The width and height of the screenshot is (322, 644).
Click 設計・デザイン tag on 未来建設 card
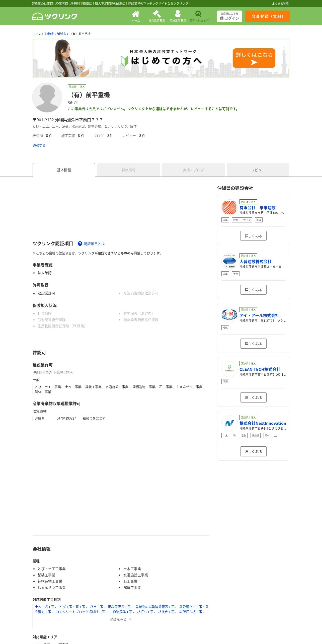242,220
